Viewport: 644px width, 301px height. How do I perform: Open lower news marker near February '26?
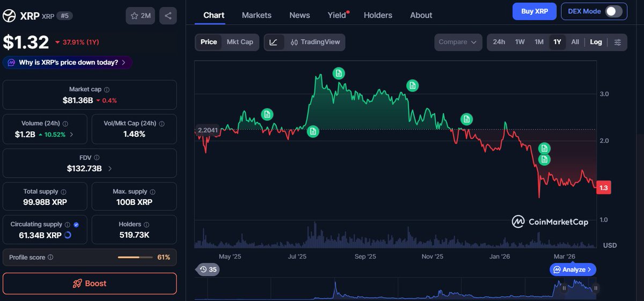544,159
